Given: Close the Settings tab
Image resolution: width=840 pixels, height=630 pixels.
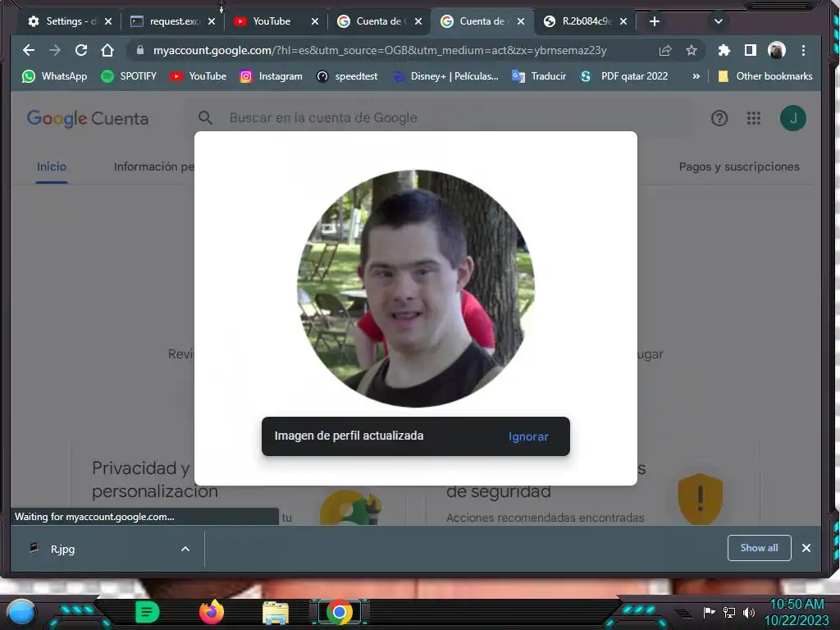Looking at the screenshot, I should pyautogui.click(x=108, y=21).
